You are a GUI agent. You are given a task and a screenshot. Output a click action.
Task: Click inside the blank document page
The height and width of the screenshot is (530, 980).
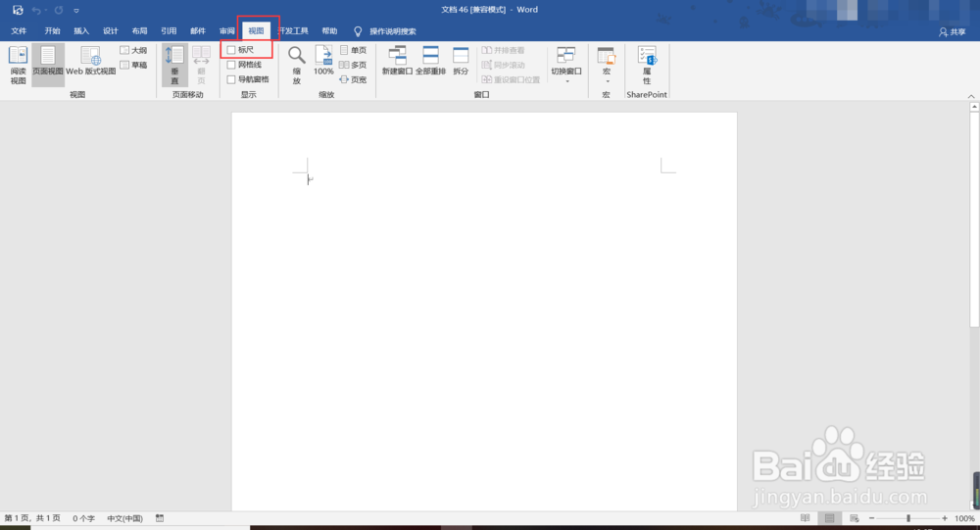coord(484,312)
